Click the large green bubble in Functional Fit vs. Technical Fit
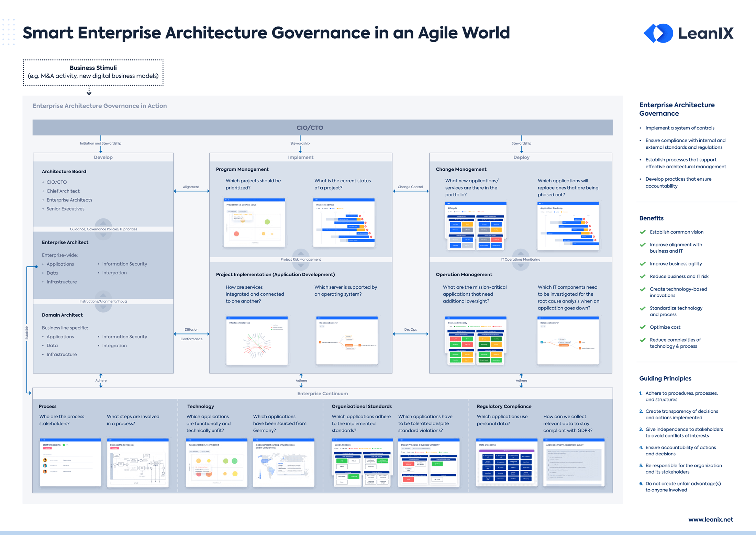The image size is (756, 535). click(x=235, y=461)
